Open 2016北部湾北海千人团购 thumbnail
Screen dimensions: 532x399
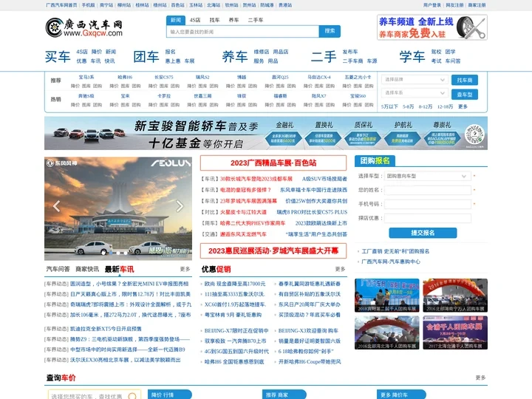click(x=386, y=332)
